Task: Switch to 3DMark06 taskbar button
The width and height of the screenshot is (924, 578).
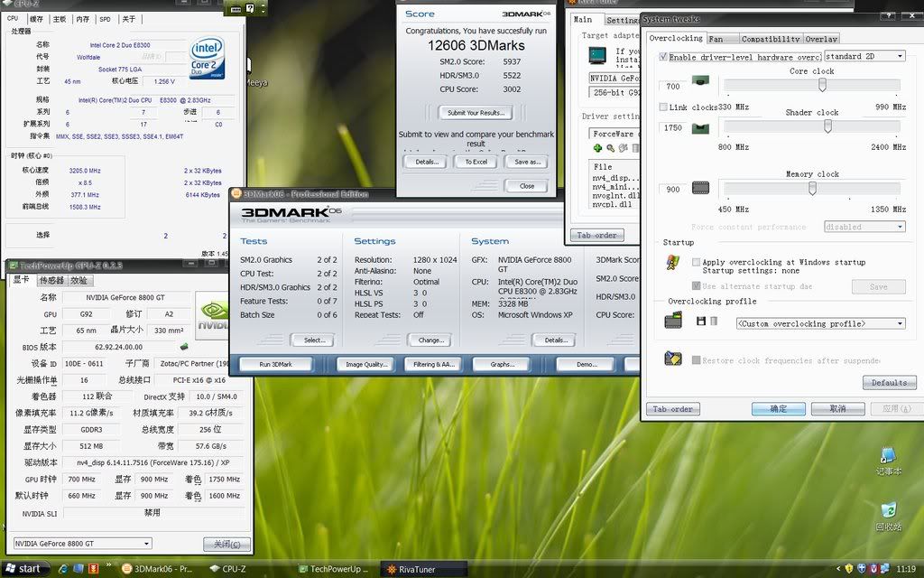Action: point(158,569)
